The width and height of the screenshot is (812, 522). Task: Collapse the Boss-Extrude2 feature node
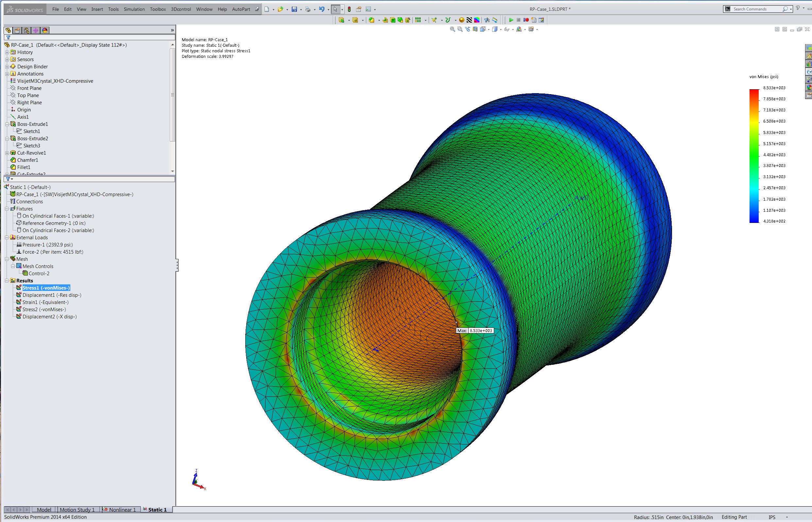tap(7, 139)
